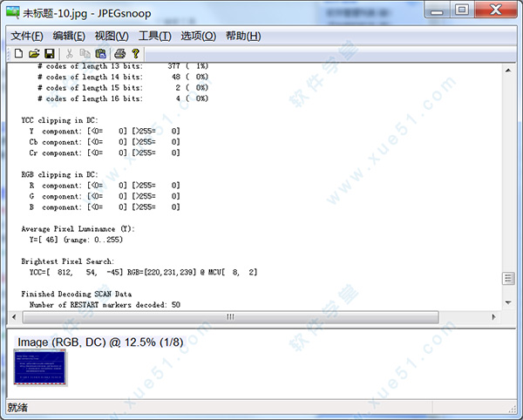
Task: Minimize the JPEGsnoop window
Action: pos(437,10)
